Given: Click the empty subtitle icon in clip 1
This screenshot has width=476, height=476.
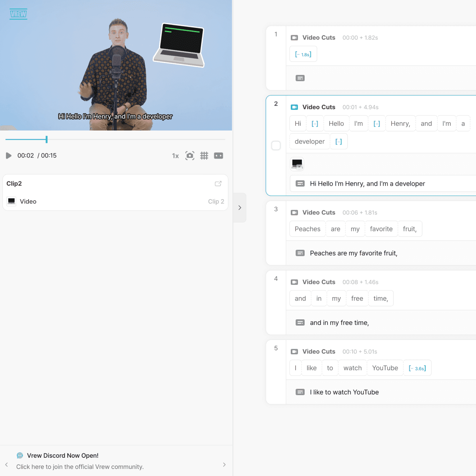Looking at the screenshot, I should 300,78.
